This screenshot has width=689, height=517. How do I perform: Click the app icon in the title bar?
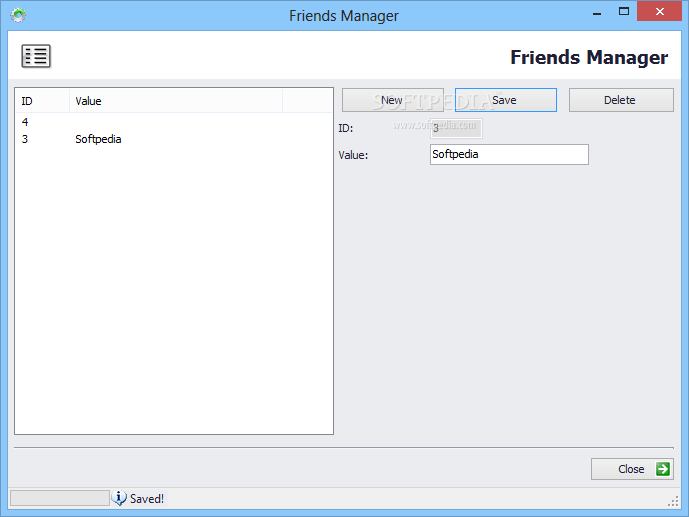coord(18,15)
